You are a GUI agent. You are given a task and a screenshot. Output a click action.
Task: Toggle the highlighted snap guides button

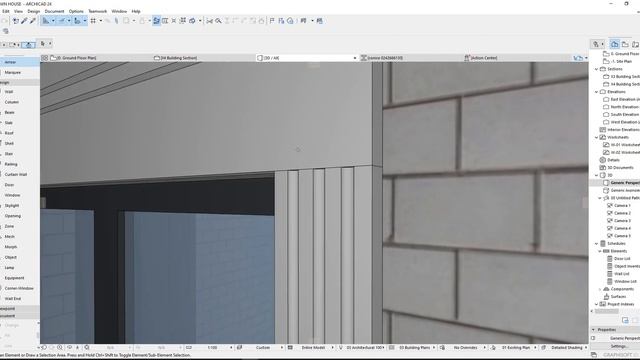(x=61, y=21)
